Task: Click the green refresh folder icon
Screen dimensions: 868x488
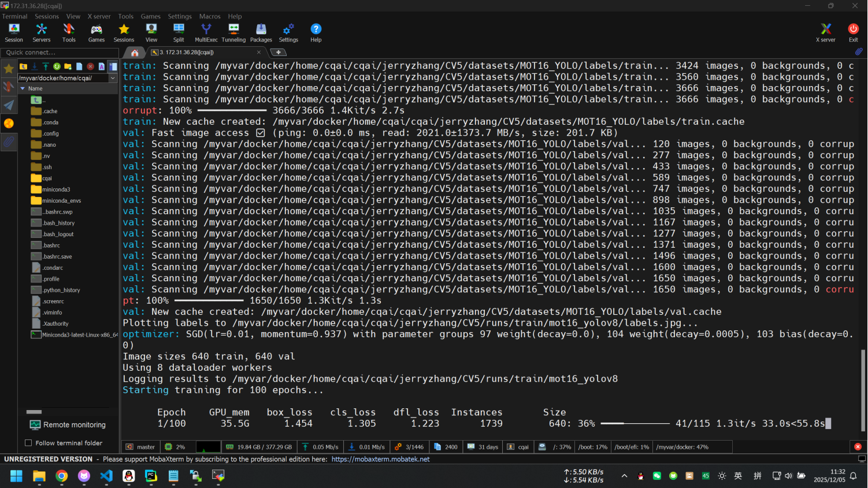Action: pyautogui.click(x=57, y=66)
